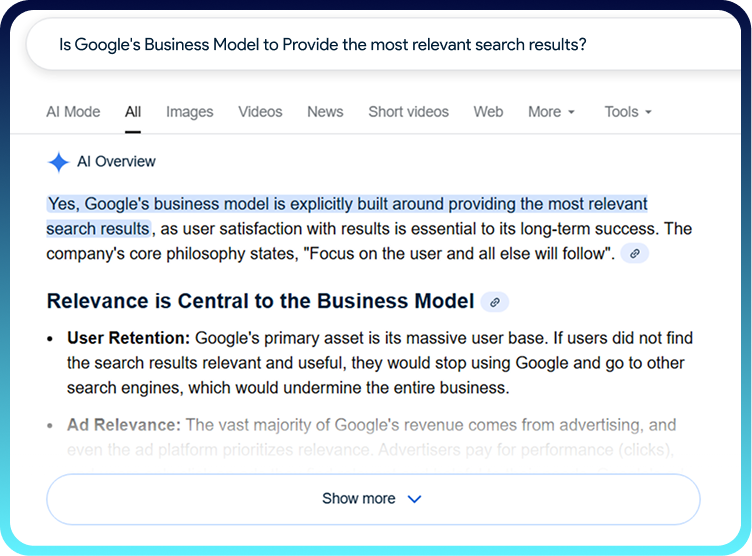Image resolution: width=752 pixels, height=556 pixels.
Task: Click the AI Overview sparkle icon
Action: tap(58, 162)
